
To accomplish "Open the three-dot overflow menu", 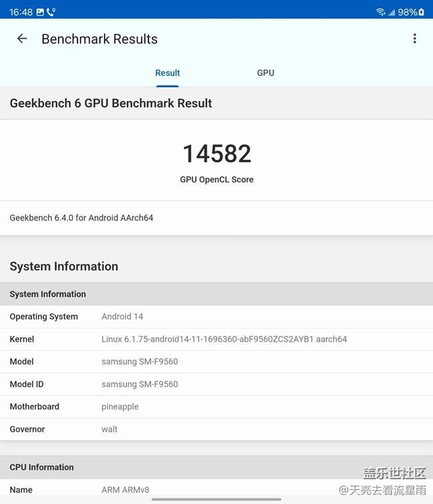I will (414, 39).
